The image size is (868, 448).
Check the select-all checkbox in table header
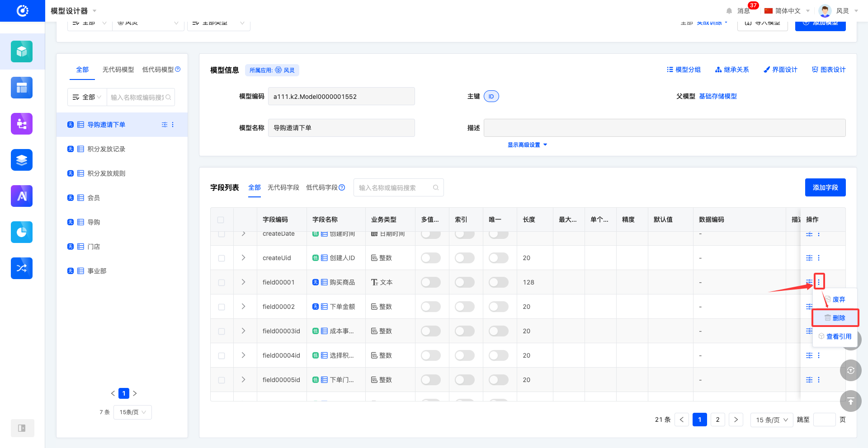[221, 220]
